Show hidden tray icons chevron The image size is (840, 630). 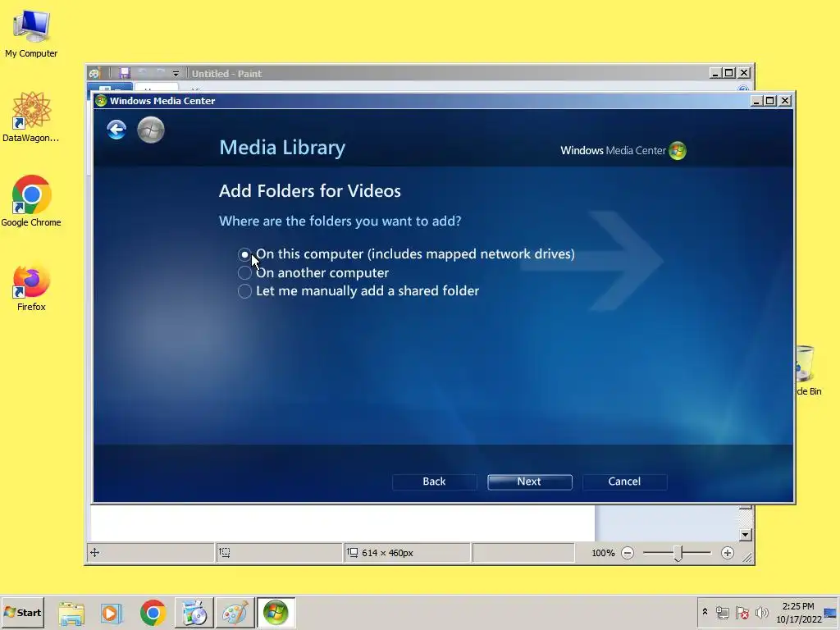[x=705, y=612]
